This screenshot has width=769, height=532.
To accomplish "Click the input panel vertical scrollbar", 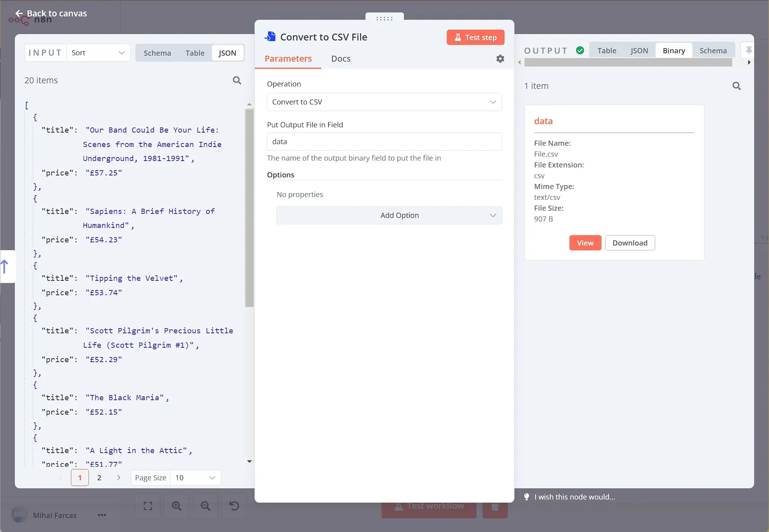I will 249,208.
